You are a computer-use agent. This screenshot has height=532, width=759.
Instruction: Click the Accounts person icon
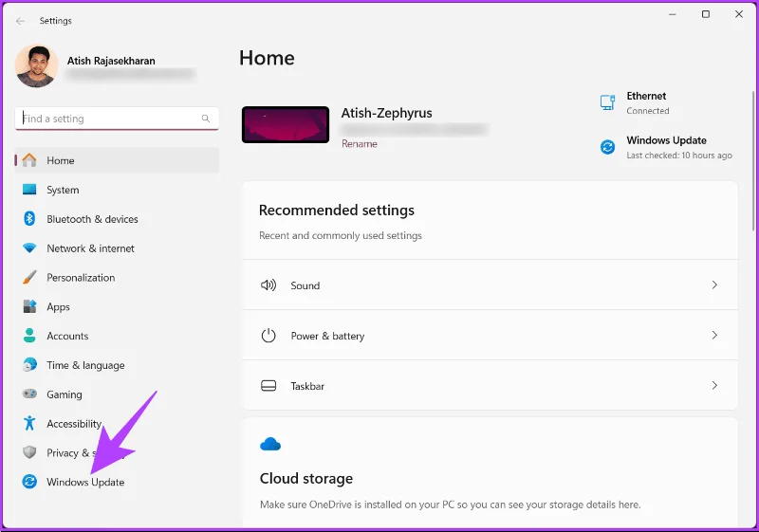pos(29,335)
